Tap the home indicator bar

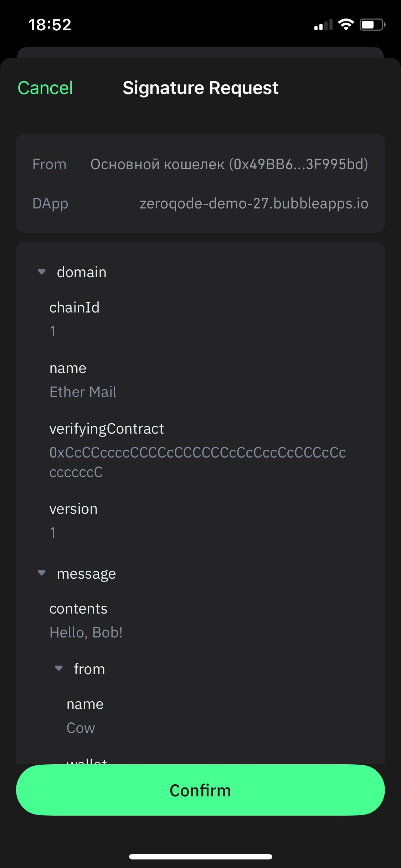click(201, 857)
